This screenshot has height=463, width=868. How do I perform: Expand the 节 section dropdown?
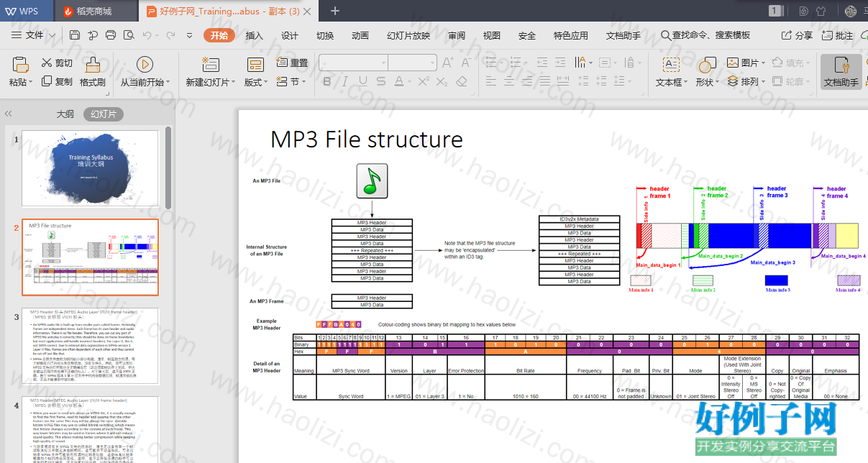point(304,82)
